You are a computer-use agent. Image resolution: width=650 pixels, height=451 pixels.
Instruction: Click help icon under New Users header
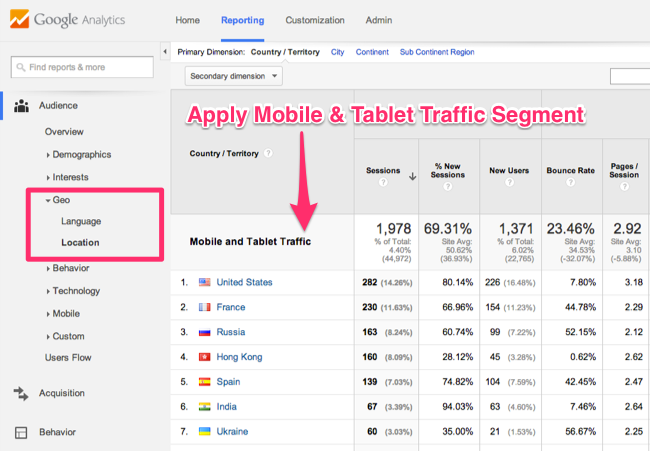pyautogui.click(x=509, y=182)
